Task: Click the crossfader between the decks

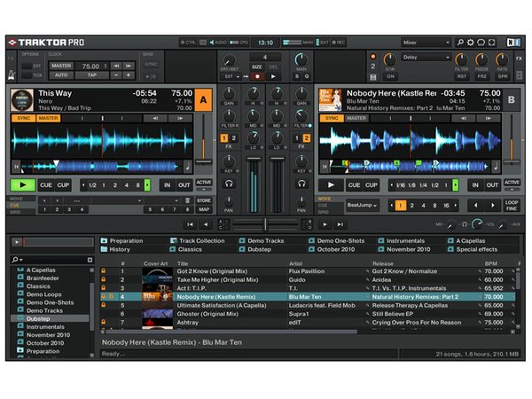Action: [x=266, y=224]
